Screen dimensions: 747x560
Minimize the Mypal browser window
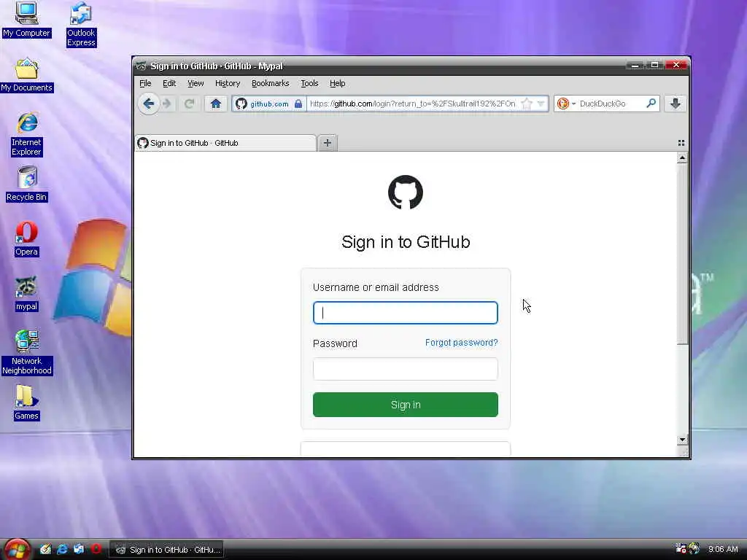coord(635,65)
